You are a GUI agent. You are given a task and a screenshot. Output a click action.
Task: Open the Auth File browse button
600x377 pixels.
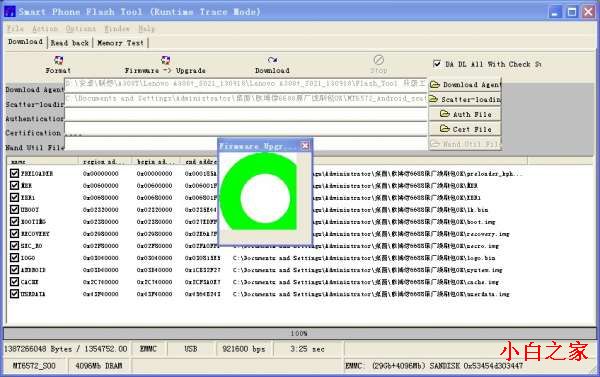coord(465,114)
